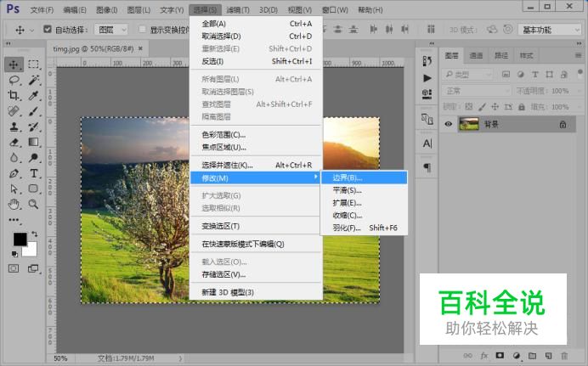Delete layer with trash icon
This screenshot has width=588, height=366.
click(x=564, y=356)
